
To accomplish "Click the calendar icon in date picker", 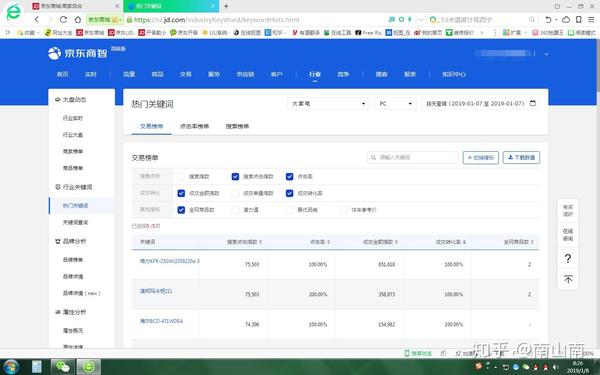I will click(x=532, y=103).
